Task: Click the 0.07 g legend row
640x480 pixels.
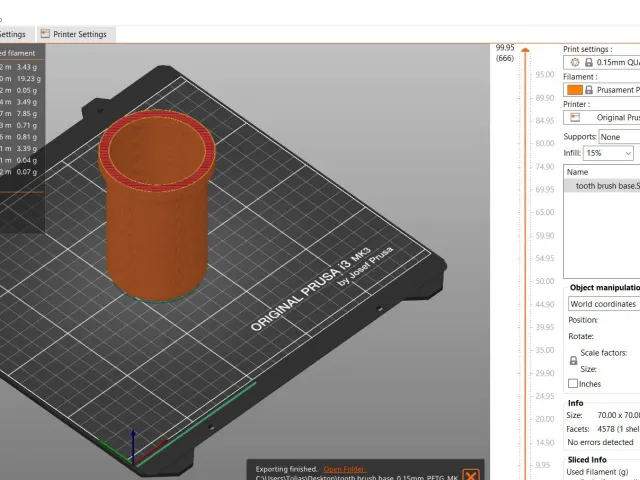Action: (x=20, y=172)
